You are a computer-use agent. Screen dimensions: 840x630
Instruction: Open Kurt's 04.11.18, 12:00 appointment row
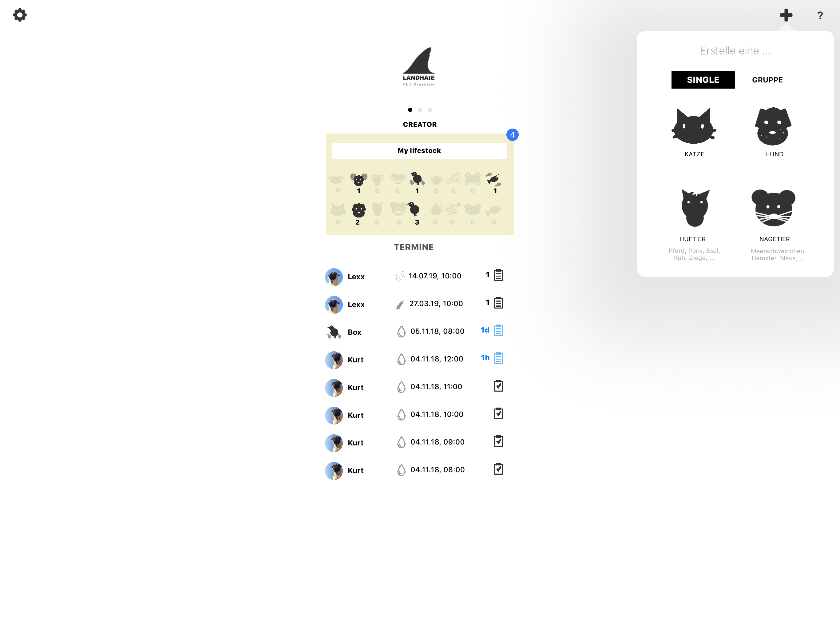(436, 359)
